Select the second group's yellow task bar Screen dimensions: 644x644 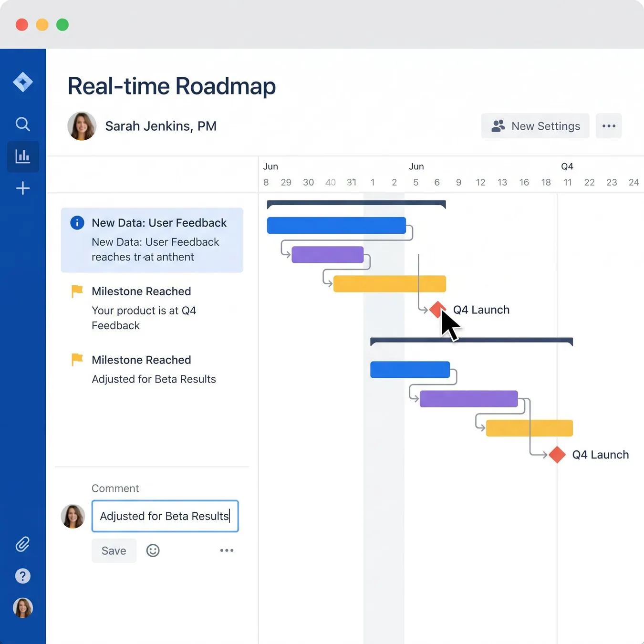click(529, 428)
